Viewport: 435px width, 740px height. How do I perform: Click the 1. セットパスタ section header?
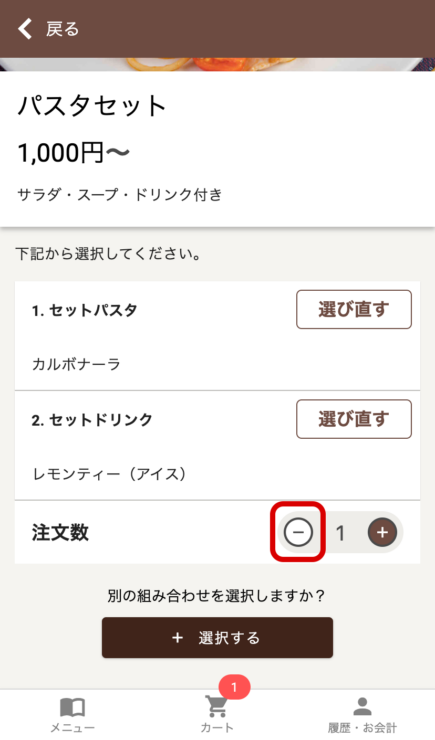(x=84, y=310)
